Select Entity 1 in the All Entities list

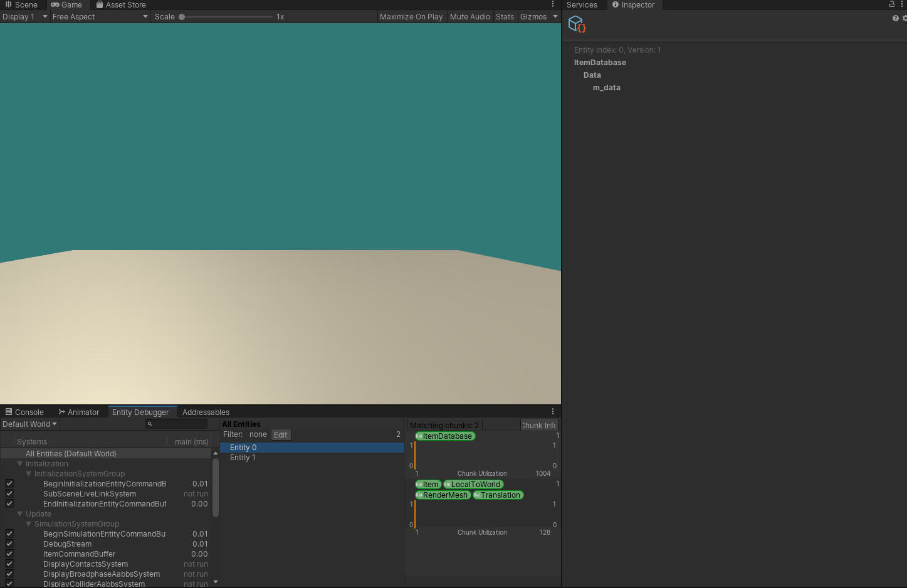click(x=243, y=458)
